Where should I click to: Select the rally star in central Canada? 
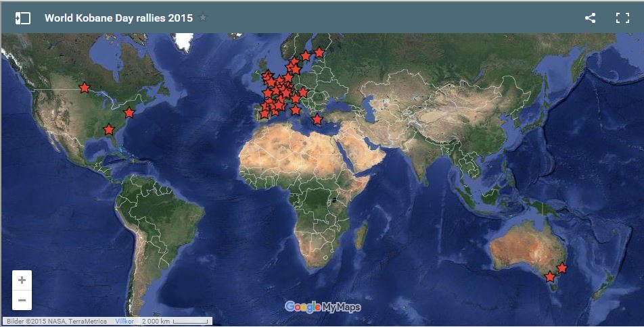pyautogui.click(x=84, y=87)
